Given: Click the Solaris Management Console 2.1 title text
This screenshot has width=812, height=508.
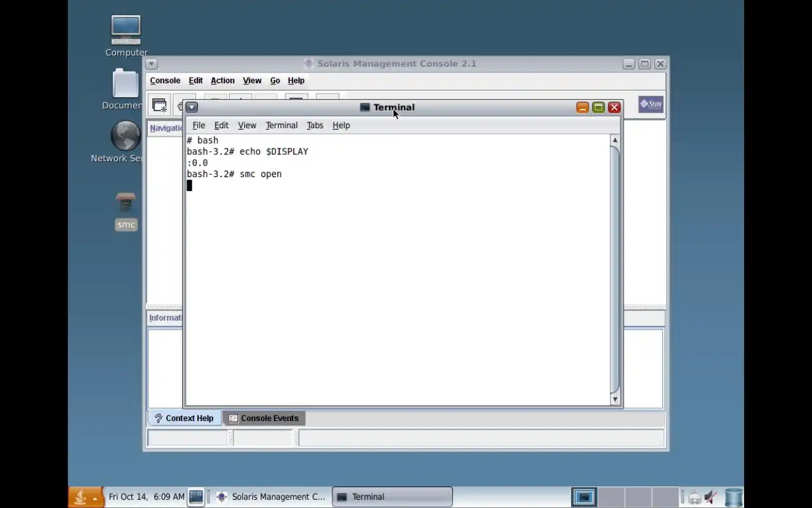Looking at the screenshot, I should (396, 63).
